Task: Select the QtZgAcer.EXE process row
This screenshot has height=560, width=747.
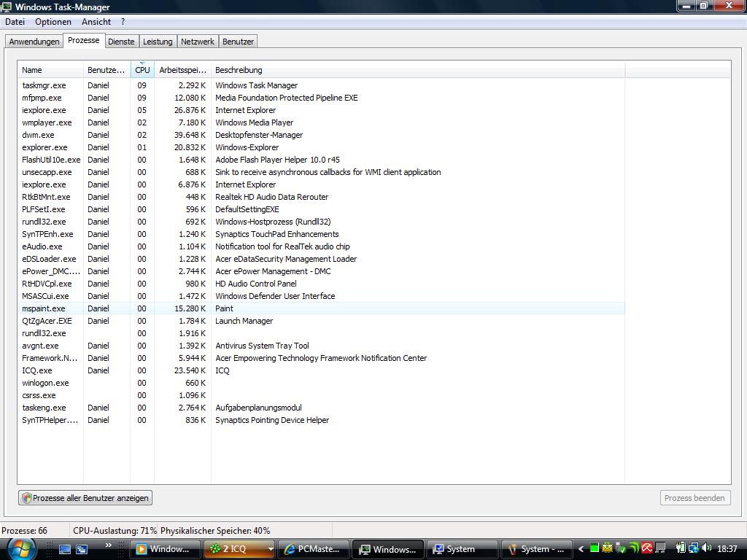Action: coord(321,321)
